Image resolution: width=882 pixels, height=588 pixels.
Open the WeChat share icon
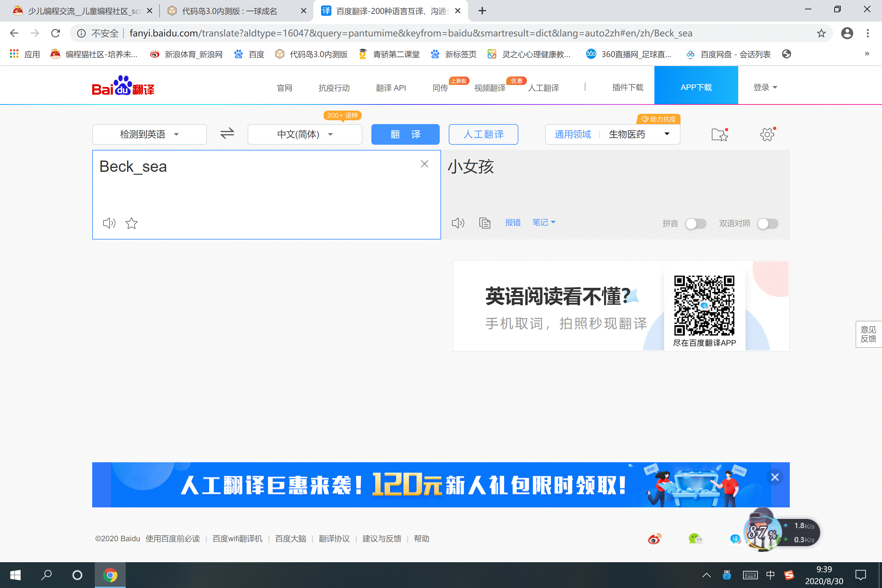pos(695,539)
